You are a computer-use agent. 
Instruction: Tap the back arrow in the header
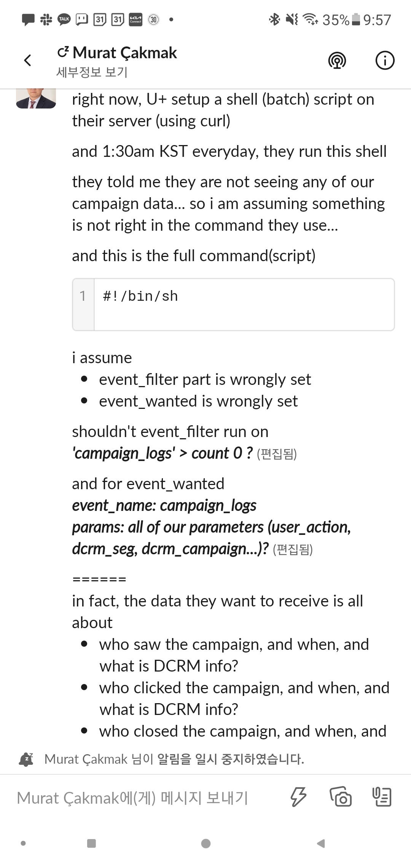27,61
